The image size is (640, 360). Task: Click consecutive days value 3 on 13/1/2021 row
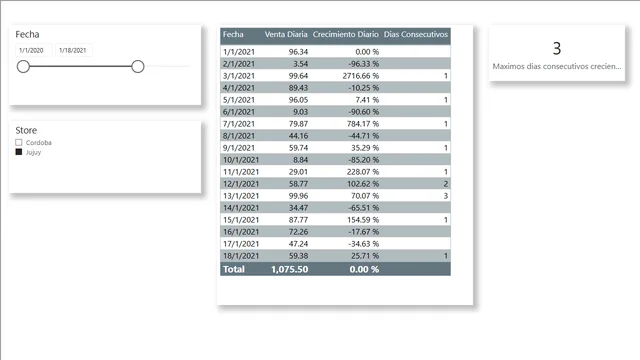[446, 196]
